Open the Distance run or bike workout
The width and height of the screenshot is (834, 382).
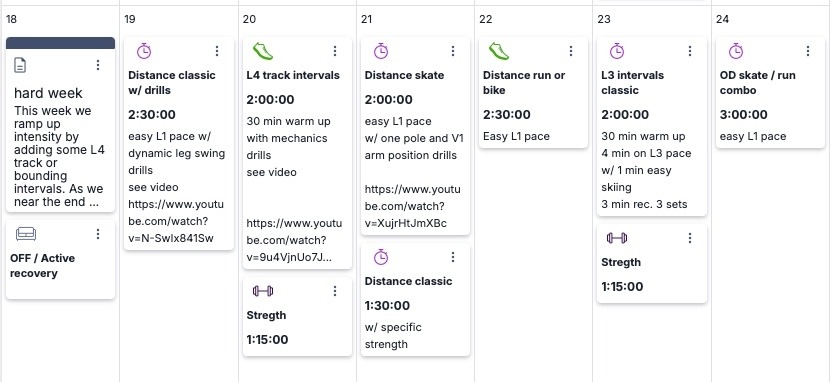click(x=524, y=82)
